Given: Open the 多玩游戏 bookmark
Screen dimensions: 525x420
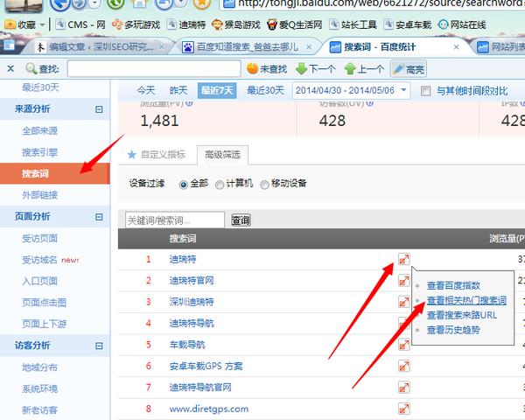Looking at the screenshot, I should point(136,24).
